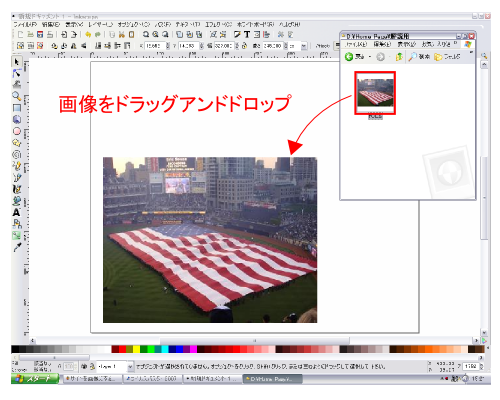This screenshot has width=500, height=400.
Task: Select the 3D Box tool
Action: [x=17, y=119]
